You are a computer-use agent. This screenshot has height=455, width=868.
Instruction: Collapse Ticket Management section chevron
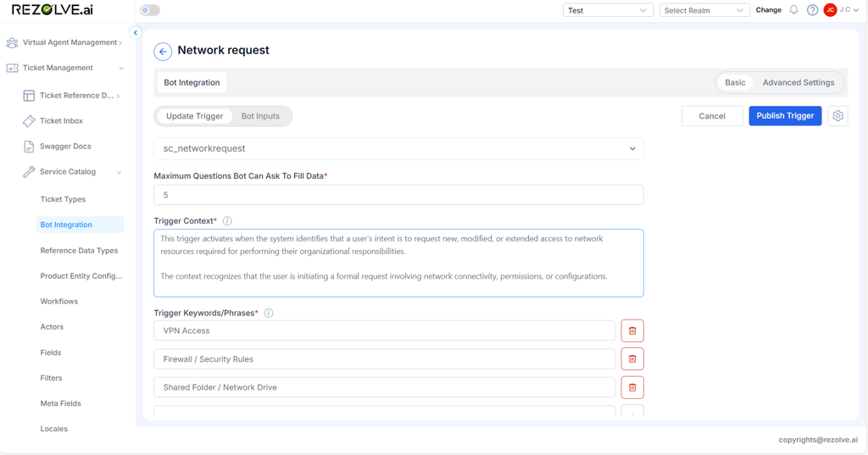point(121,69)
